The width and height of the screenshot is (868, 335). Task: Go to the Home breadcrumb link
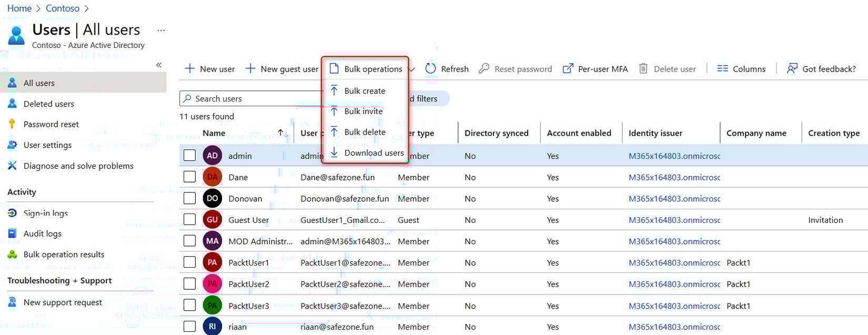pyautogui.click(x=19, y=8)
